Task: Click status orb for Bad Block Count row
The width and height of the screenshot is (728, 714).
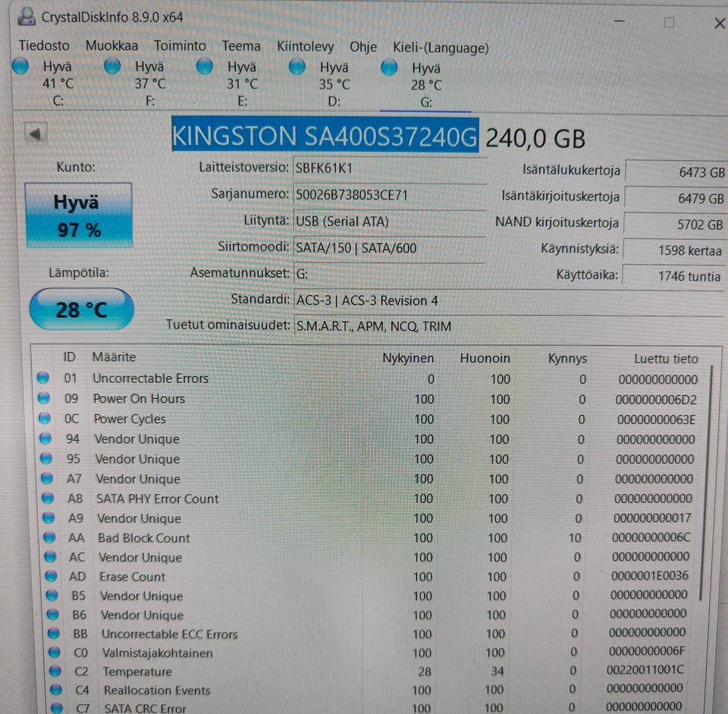Action: 50,537
